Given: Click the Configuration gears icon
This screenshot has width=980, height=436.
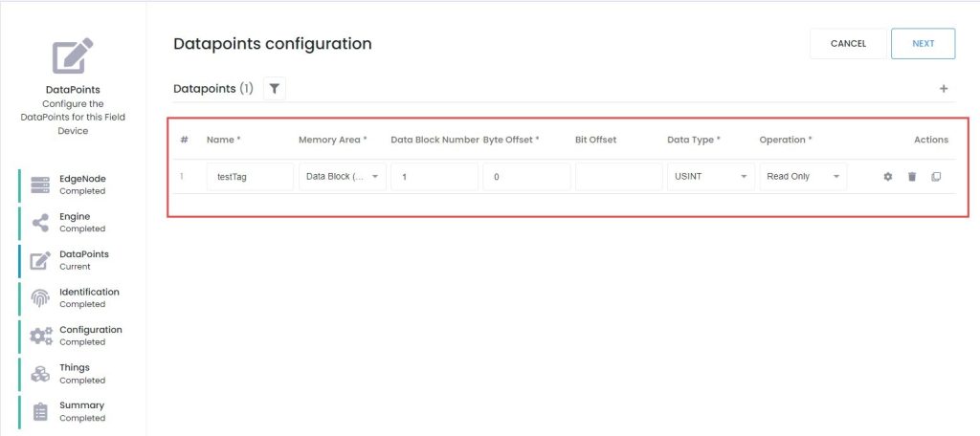Looking at the screenshot, I should click(41, 336).
